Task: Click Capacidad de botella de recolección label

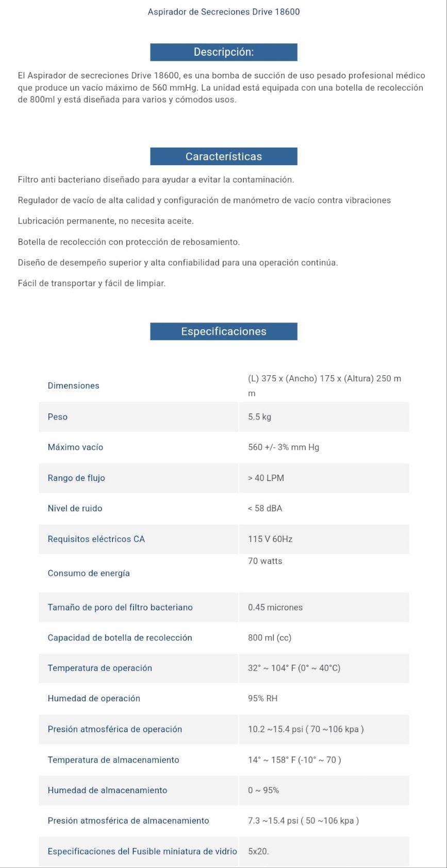Action: point(120,638)
